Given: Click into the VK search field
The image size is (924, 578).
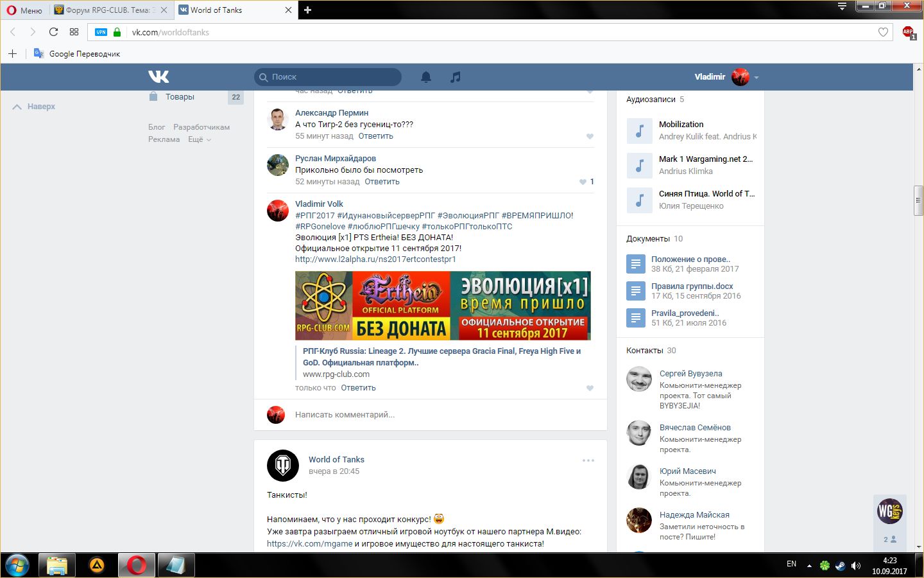Looking at the screenshot, I should click(328, 77).
